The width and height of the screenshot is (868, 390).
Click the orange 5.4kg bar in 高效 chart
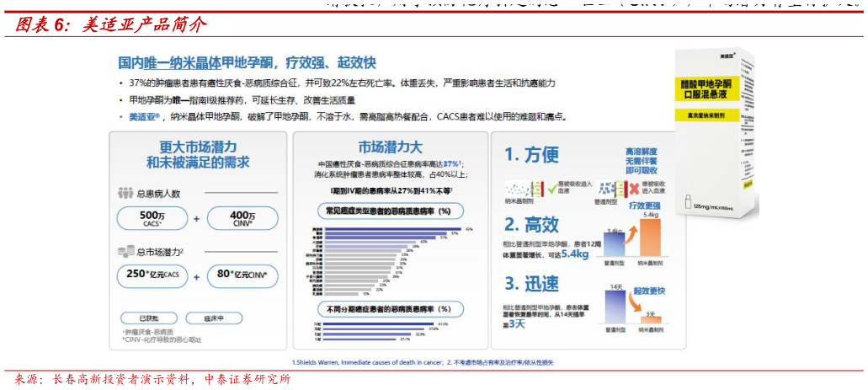pyautogui.click(x=650, y=238)
